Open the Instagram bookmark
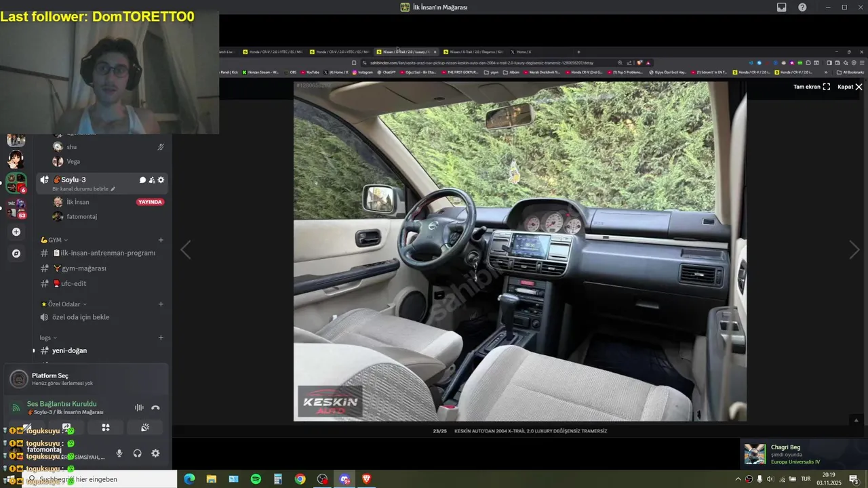The image size is (868, 488). tap(363, 72)
